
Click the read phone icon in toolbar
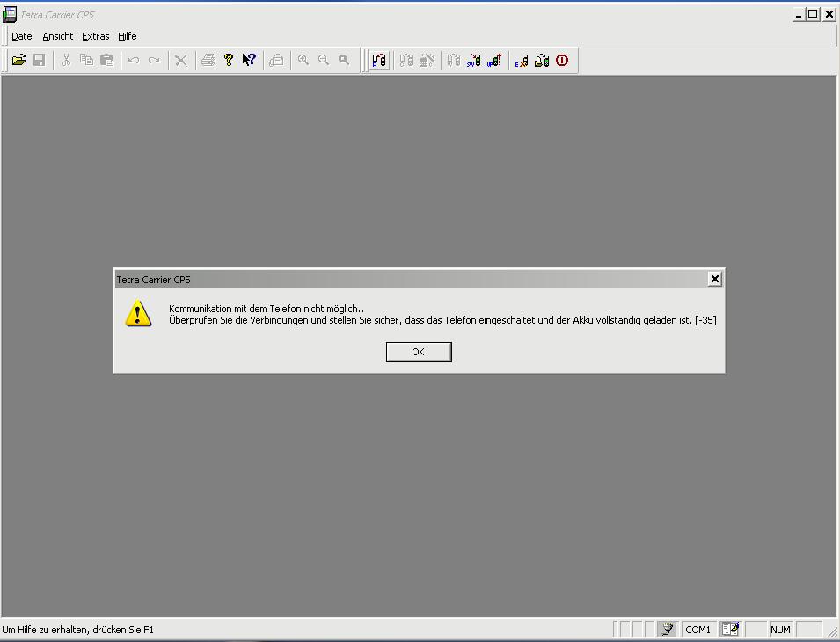[x=379, y=61]
